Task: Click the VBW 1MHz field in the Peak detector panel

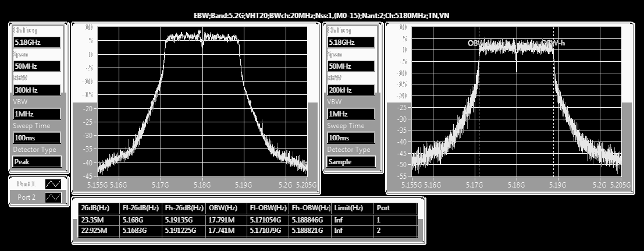Action: [x=37, y=114]
